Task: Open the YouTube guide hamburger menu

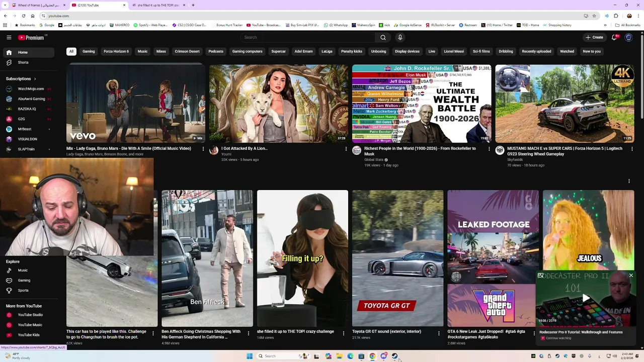Action: tap(9, 37)
